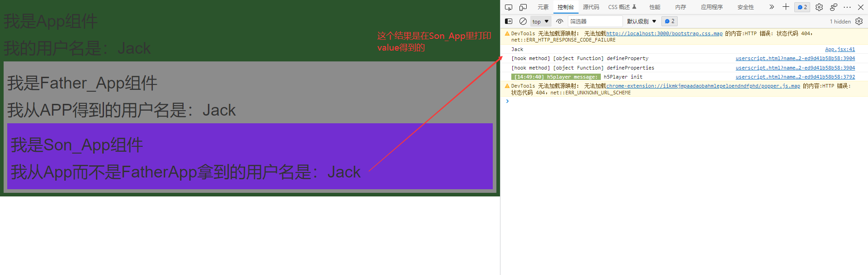Click the plus icon to add a tool
This screenshot has height=275, width=868.
pos(786,7)
